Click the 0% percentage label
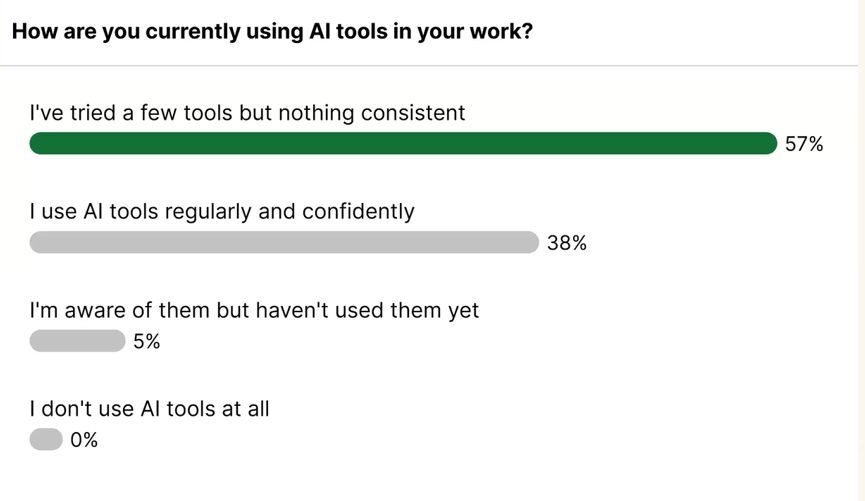Viewport: 865px width, 501px height. (x=84, y=440)
